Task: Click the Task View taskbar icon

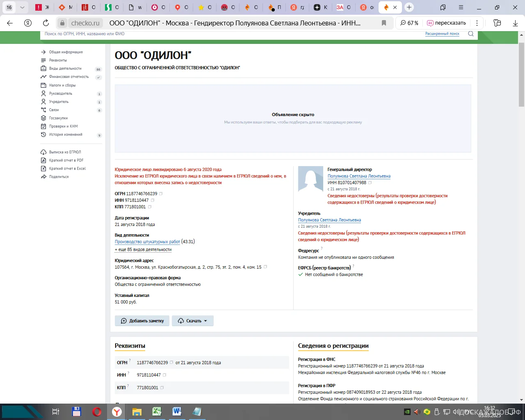Action: coord(56,411)
